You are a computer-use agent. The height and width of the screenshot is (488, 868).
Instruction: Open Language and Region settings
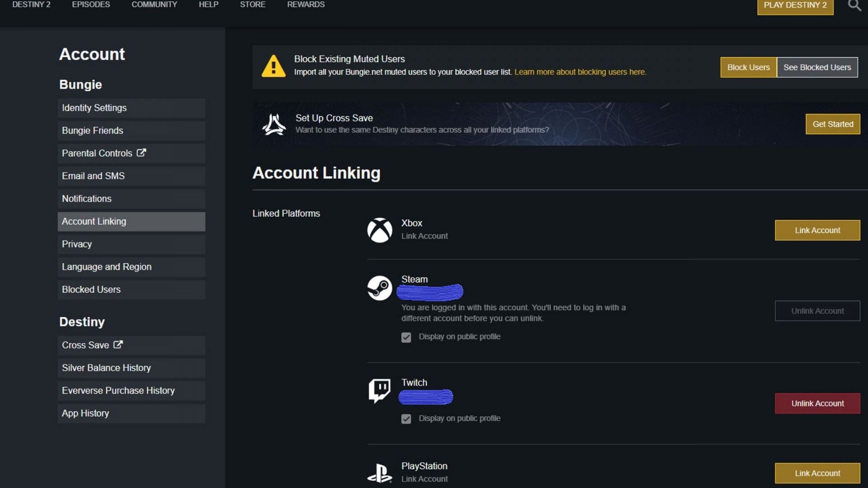point(132,267)
